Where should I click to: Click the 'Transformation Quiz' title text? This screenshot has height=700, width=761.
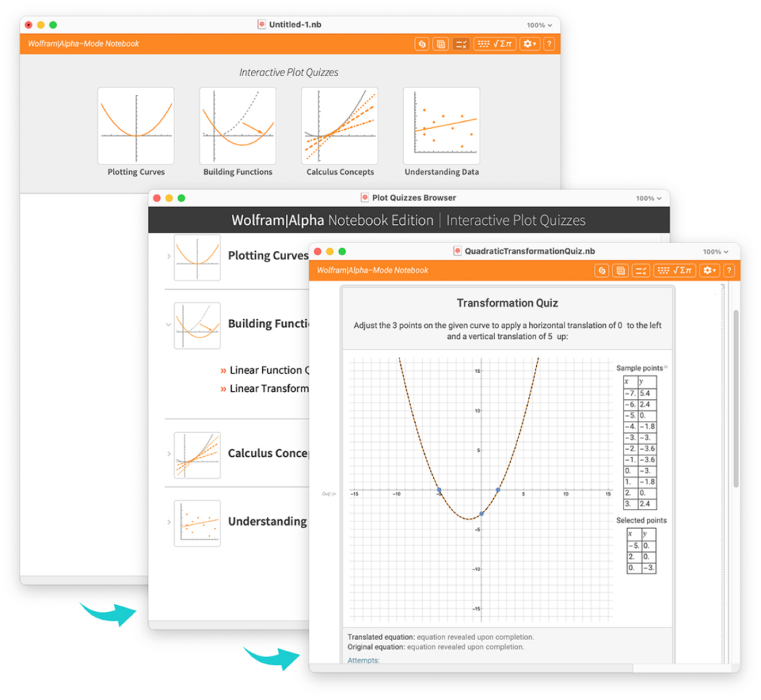click(507, 303)
